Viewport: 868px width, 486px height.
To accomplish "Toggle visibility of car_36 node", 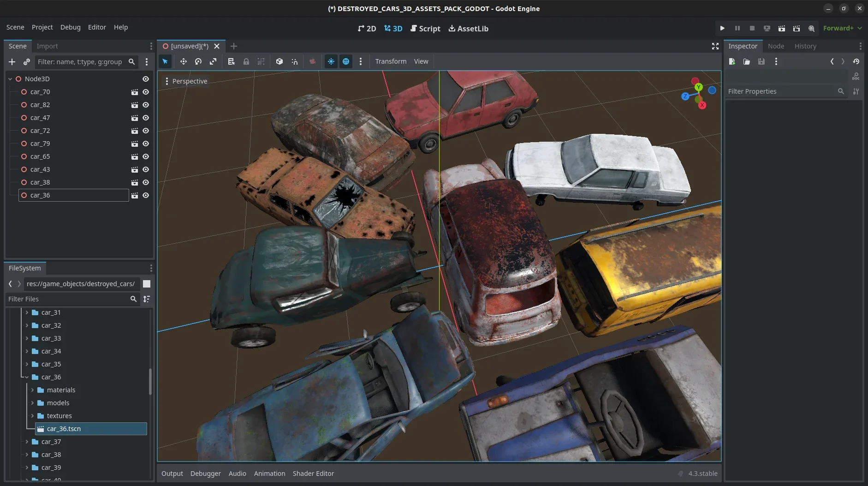I will pyautogui.click(x=146, y=195).
